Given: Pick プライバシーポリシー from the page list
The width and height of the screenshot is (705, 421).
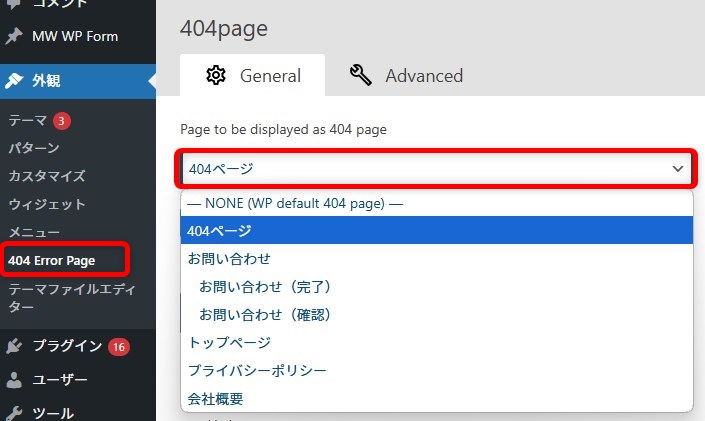Looking at the screenshot, I should tap(257, 370).
